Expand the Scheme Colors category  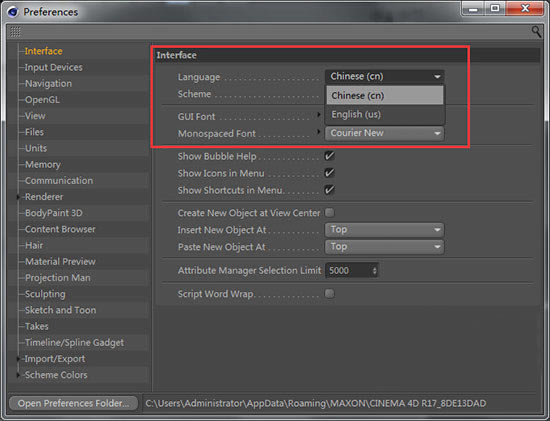[x=18, y=375]
